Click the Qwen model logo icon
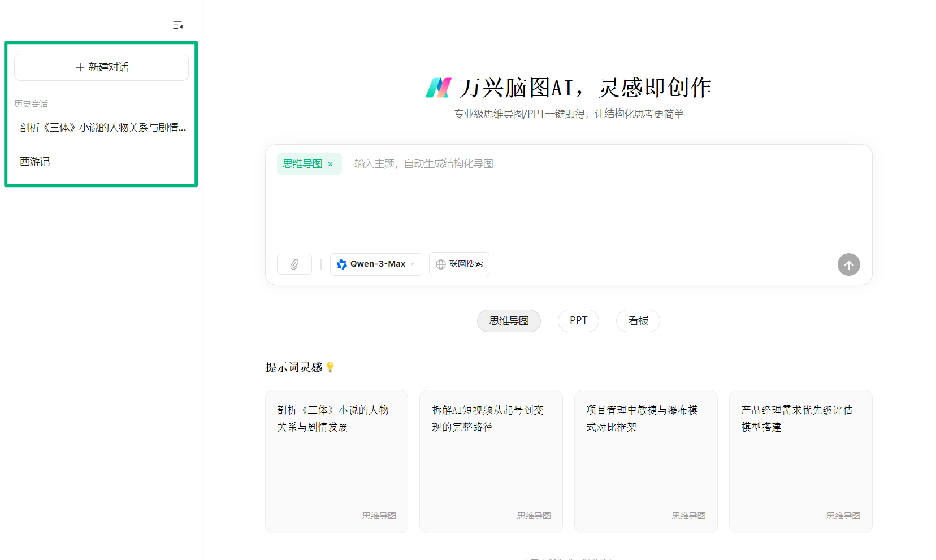This screenshot has height=560, width=936. 342,264
